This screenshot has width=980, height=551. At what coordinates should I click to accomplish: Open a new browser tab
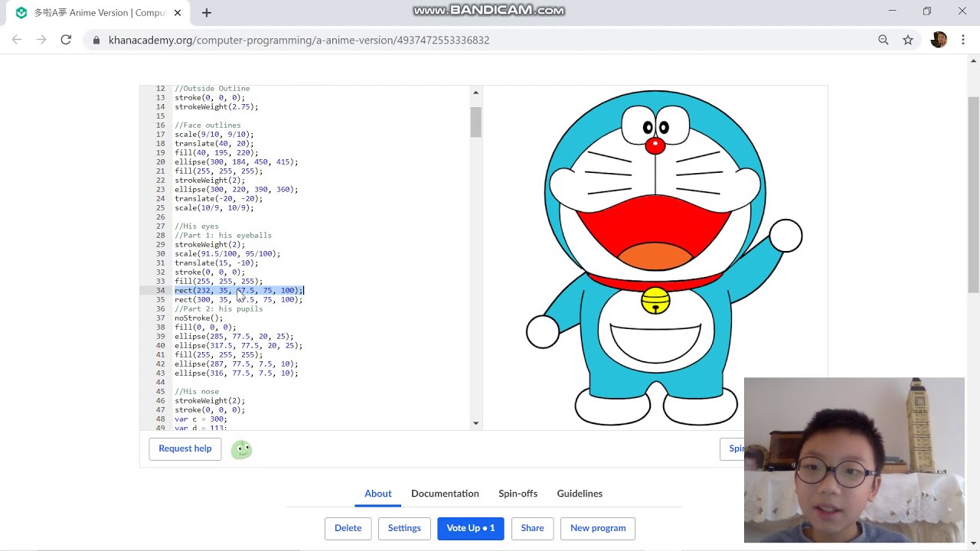[207, 12]
